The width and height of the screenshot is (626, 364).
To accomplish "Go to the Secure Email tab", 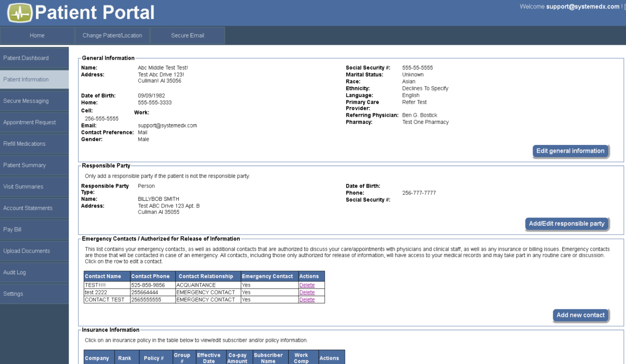I will tap(187, 35).
